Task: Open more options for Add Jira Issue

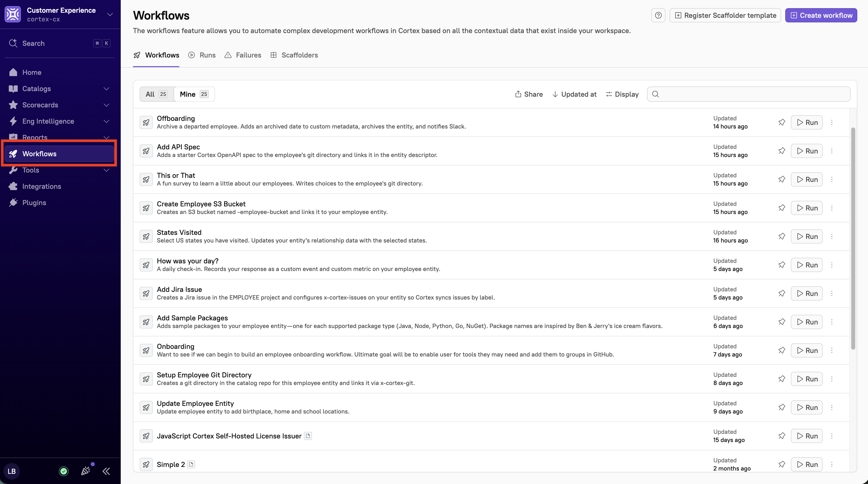Action: (832, 293)
